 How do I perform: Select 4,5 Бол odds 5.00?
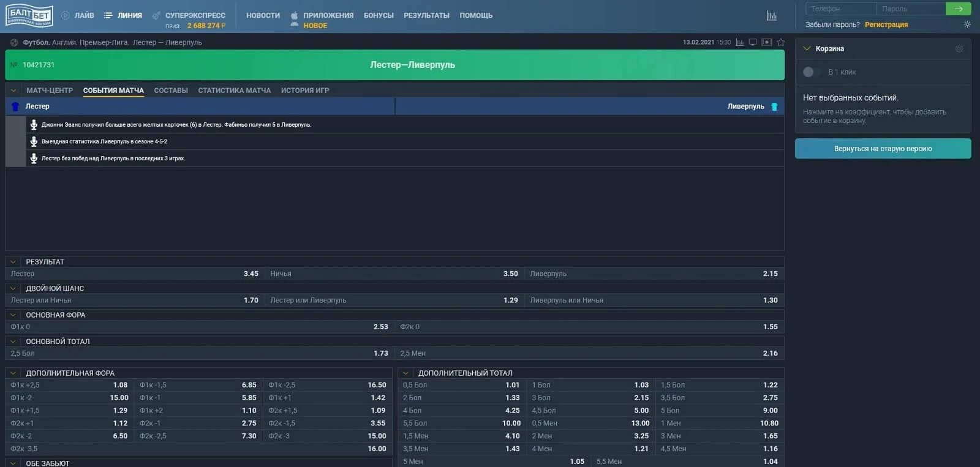pyautogui.click(x=590, y=411)
